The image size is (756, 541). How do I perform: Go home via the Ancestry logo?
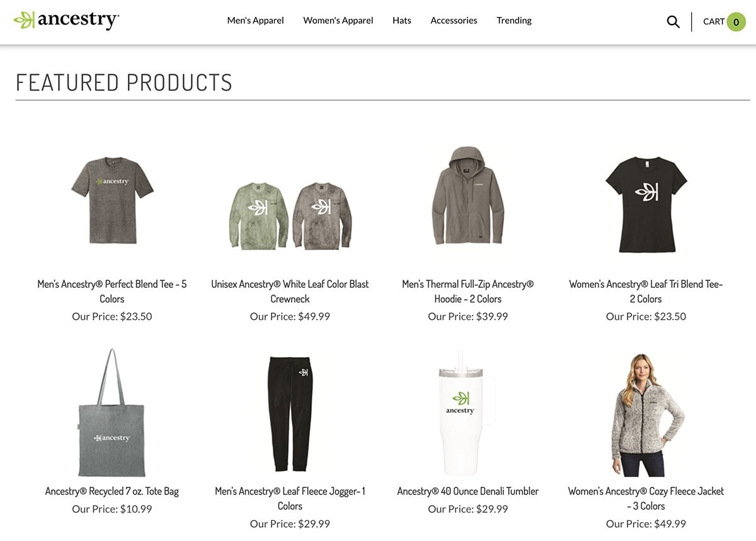tap(66, 20)
